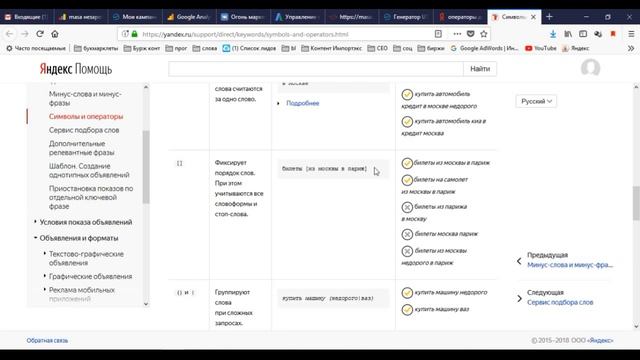Open Приостановка показов sidebar item

[x=91, y=197]
